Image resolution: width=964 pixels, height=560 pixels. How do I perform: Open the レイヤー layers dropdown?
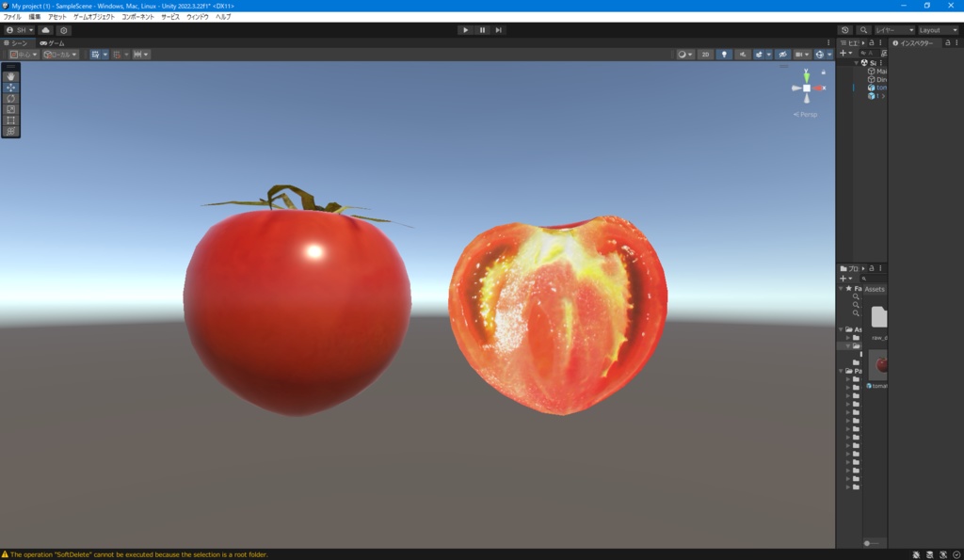tap(894, 30)
